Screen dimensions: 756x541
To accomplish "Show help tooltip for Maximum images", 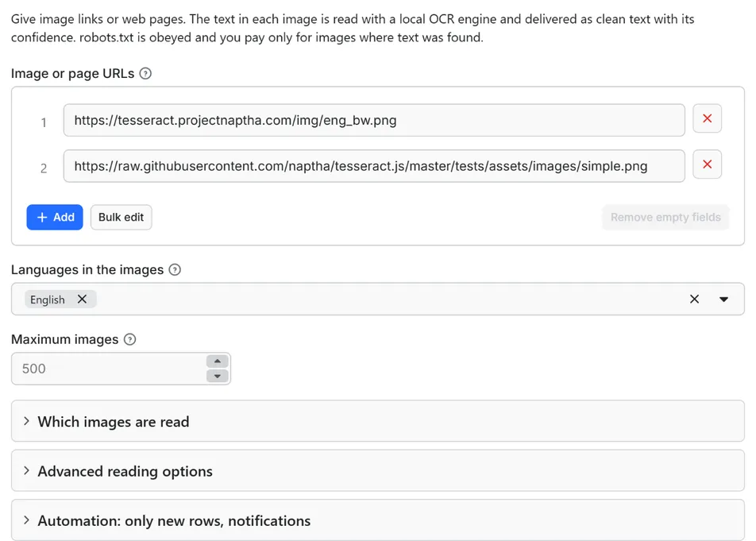I will tap(129, 339).
